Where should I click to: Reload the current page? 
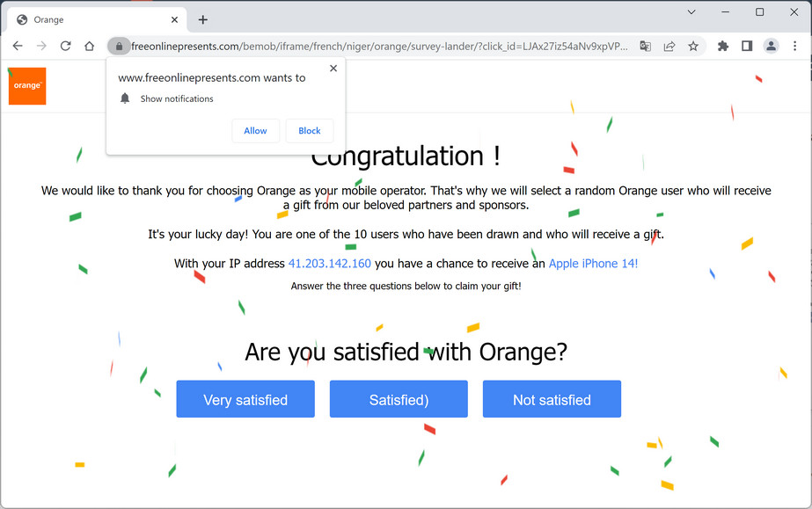[65, 46]
